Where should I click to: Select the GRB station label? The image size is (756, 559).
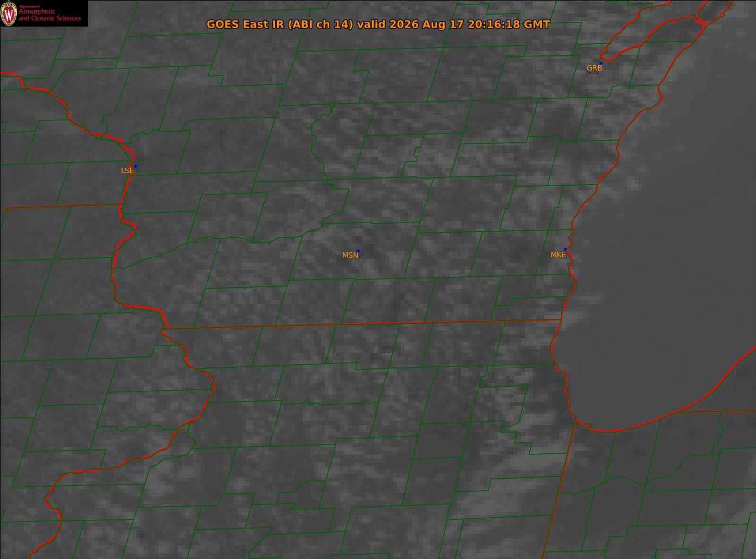(x=594, y=68)
